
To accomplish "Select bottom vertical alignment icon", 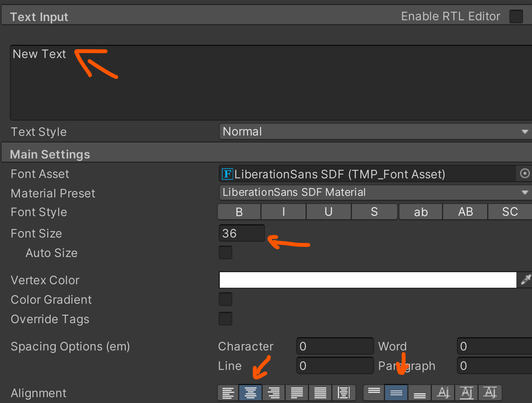I will (x=419, y=392).
